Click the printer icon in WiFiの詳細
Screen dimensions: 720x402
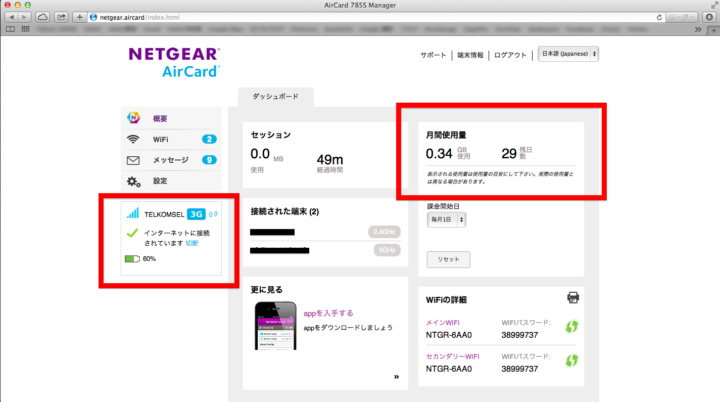pos(573,298)
